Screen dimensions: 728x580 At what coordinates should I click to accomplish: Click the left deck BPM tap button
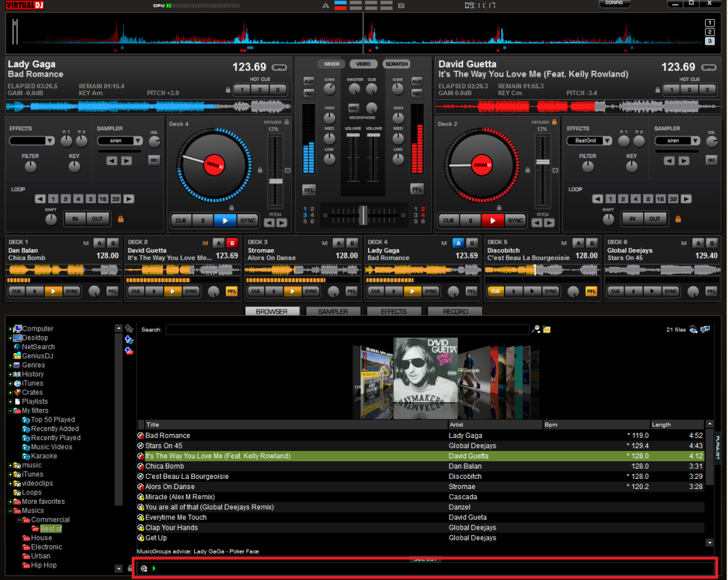pyautogui.click(x=279, y=67)
